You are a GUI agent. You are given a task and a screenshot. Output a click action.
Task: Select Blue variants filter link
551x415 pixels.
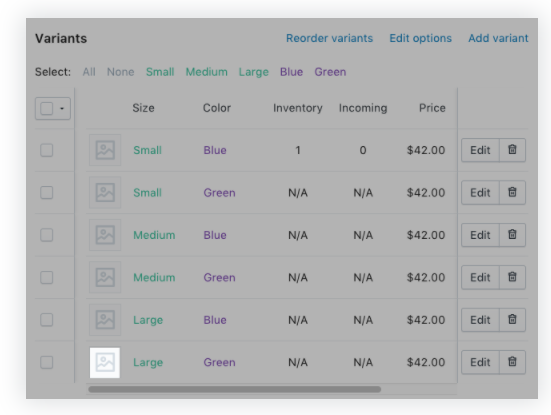[x=291, y=72]
